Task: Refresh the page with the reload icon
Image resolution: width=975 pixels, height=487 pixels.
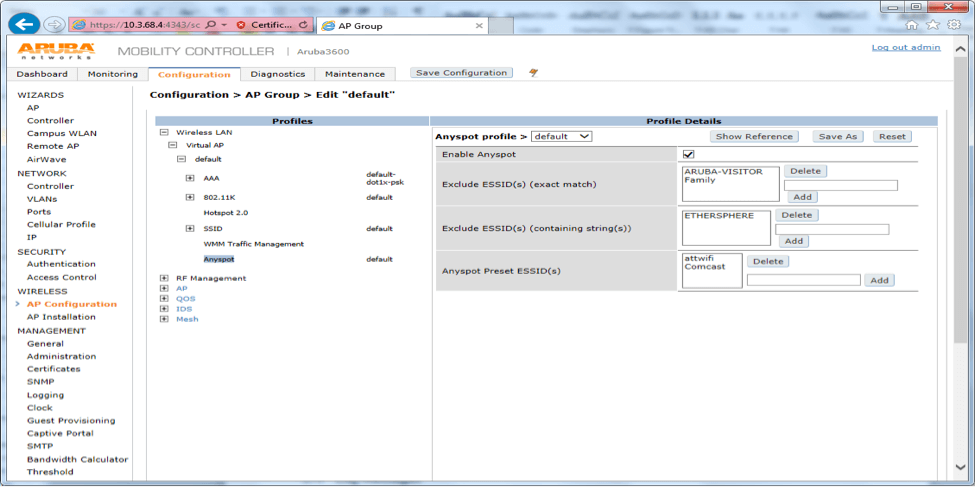Action: 304,24
